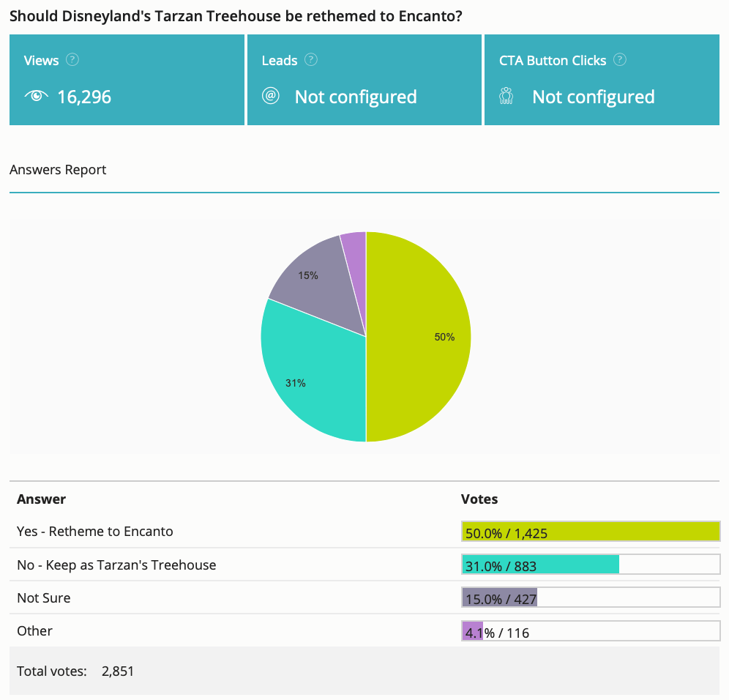The height and width of the screenshot is (700, 729).
Task: Click the 50.0% / 1,425 vote bar
Action: point(591,532)
